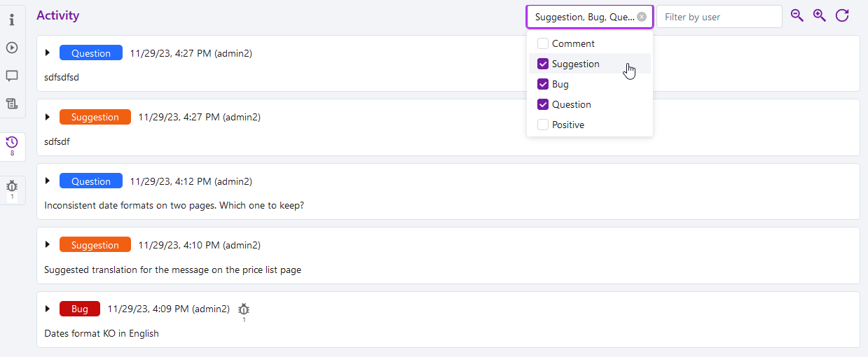
Task: Click the zoom in magnifier icon
Action: coord(819,15)
